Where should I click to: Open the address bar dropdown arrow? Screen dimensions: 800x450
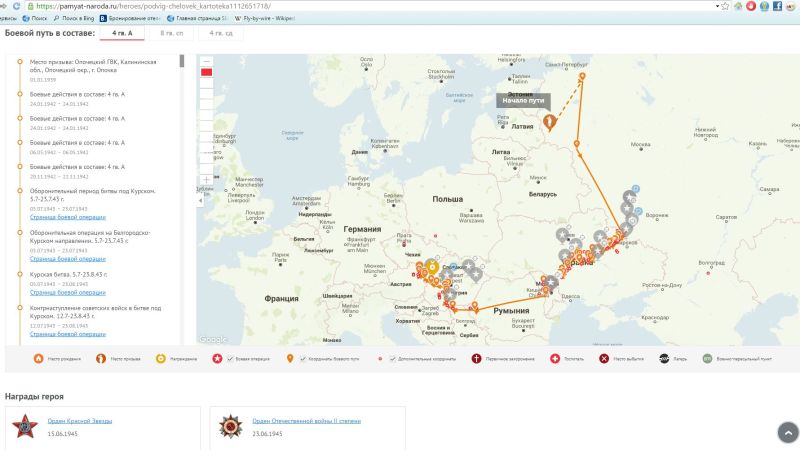tap(717, 6)
